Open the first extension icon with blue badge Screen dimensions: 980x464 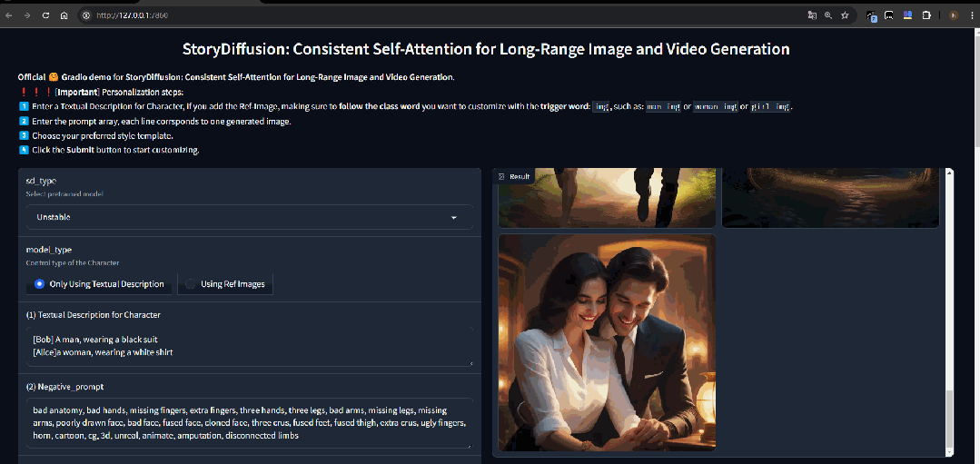[871, 15]
